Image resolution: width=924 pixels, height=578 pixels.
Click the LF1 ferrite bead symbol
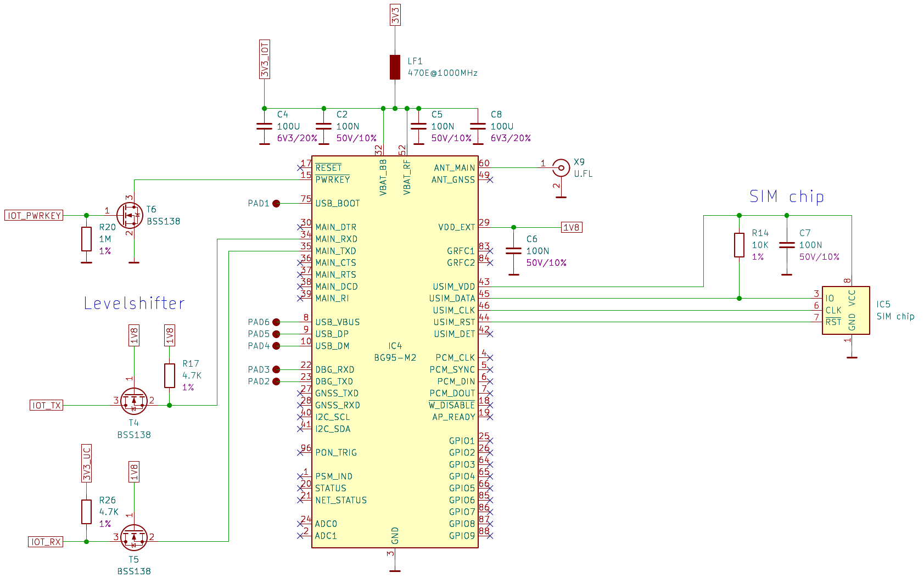395,67
